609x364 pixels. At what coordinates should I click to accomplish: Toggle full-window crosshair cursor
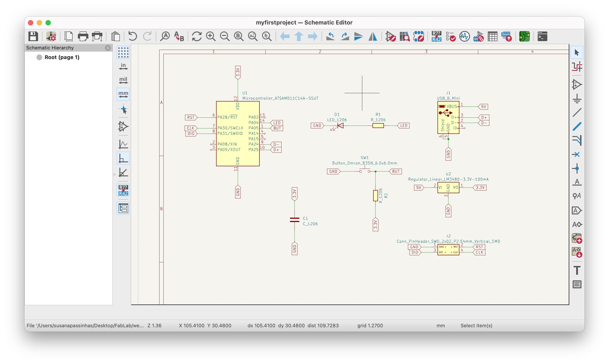[123, 109]
